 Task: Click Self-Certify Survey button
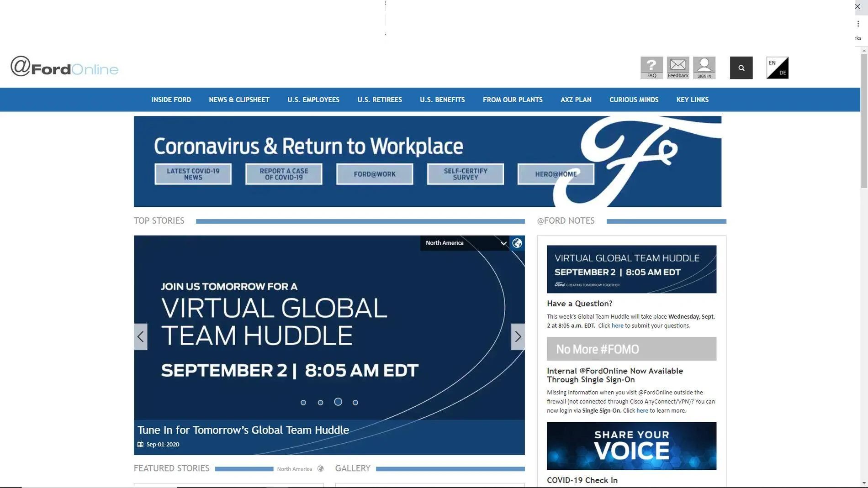click(466, 174)
